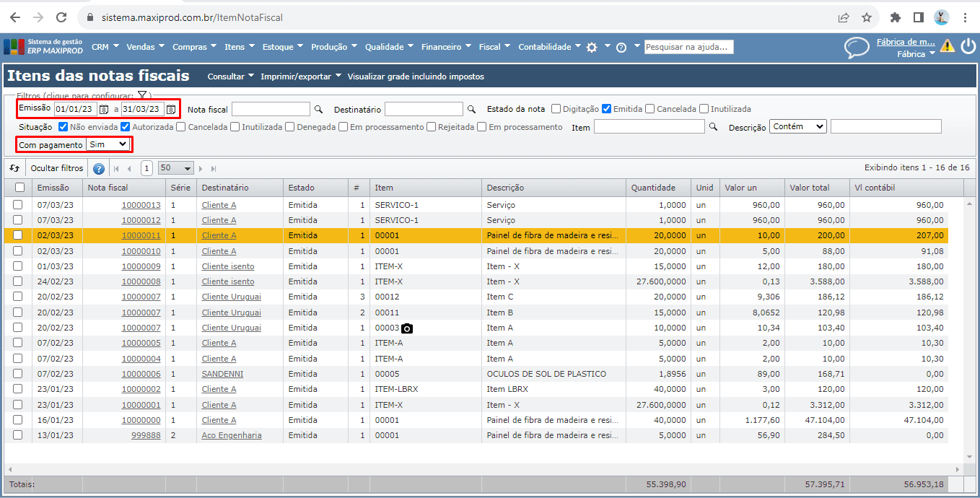Click the refresh grid icon
This screenshot has width=980, height=498.
(14, 168)
